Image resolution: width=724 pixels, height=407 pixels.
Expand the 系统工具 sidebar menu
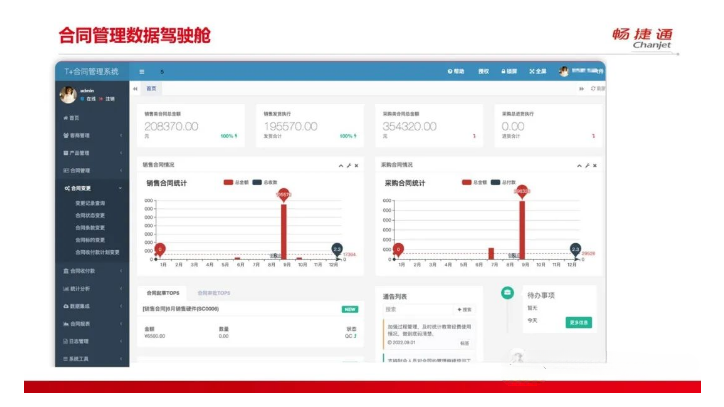(92, 359)
